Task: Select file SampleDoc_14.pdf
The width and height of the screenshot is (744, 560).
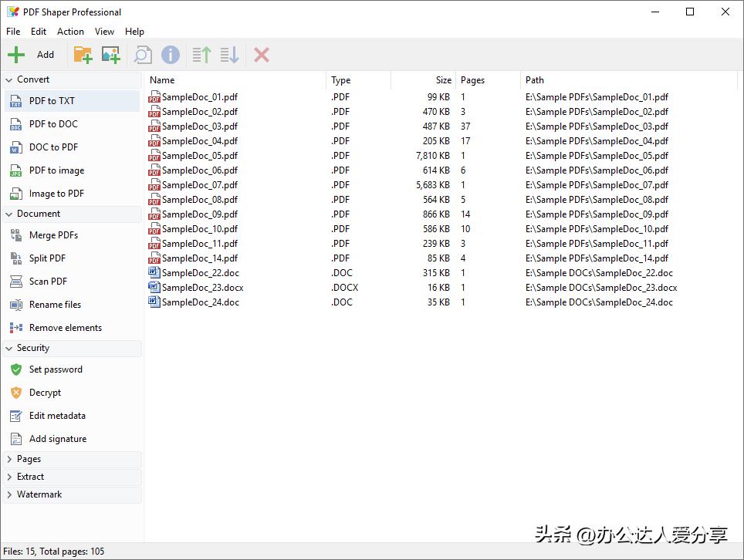Action: [x=200, y=258]
